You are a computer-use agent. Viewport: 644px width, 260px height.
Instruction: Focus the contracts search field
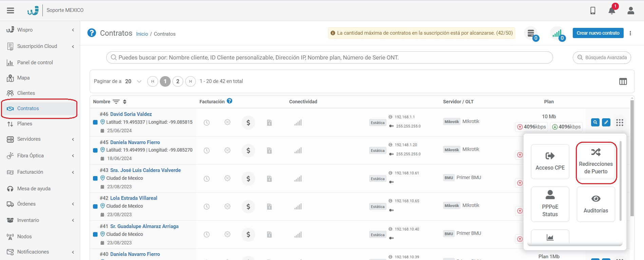[x=329, y=57]
